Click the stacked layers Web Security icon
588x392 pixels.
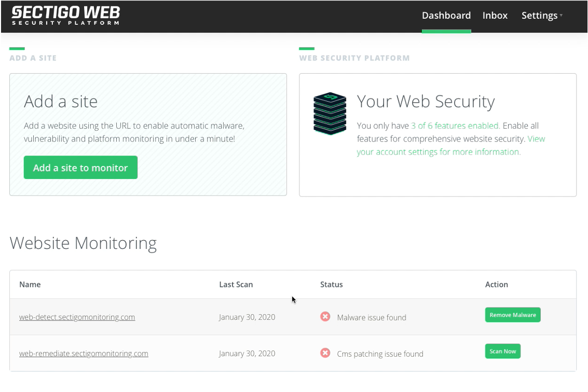(330, 114)
